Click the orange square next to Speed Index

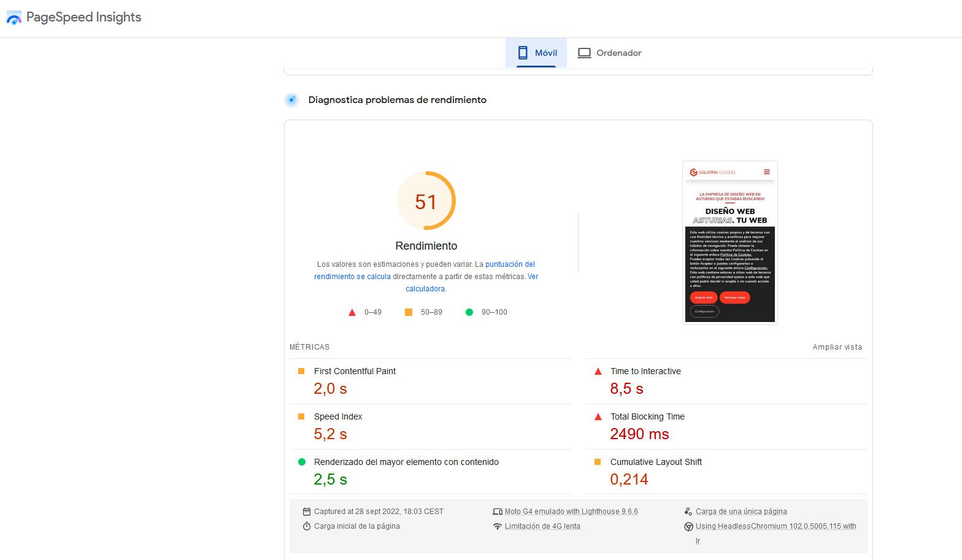pos(301,416)
